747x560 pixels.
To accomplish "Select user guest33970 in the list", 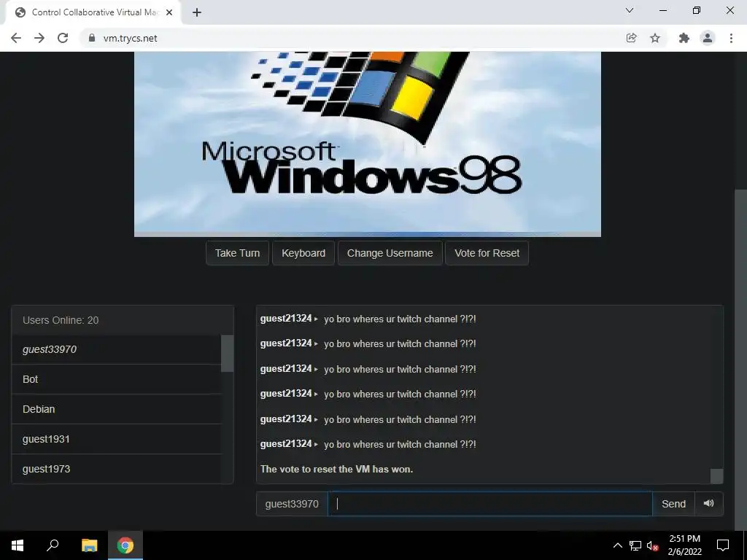I will [116, 349].
